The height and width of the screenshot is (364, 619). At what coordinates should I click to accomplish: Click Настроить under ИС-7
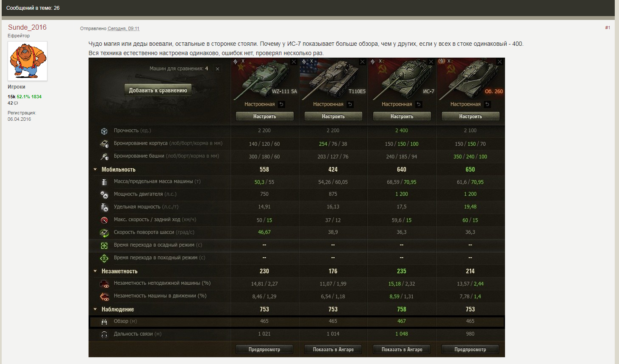coord(402,116)
